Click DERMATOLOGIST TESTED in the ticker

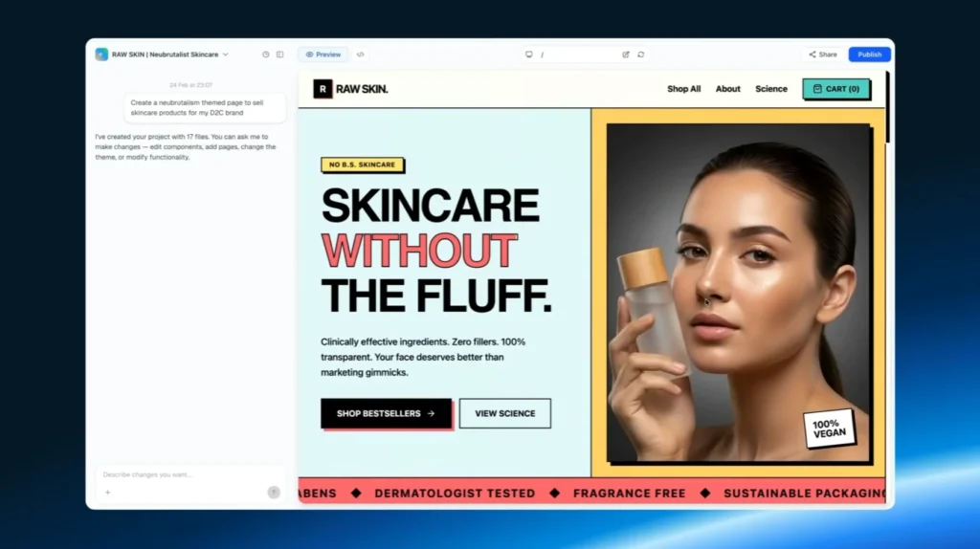[455, 494]
